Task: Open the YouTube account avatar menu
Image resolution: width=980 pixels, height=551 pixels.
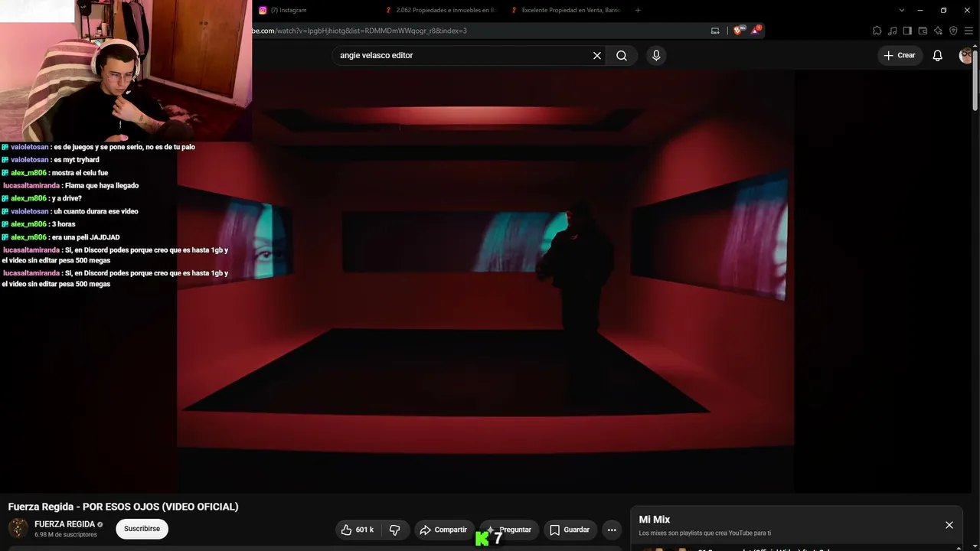Action: coord(966,55)
